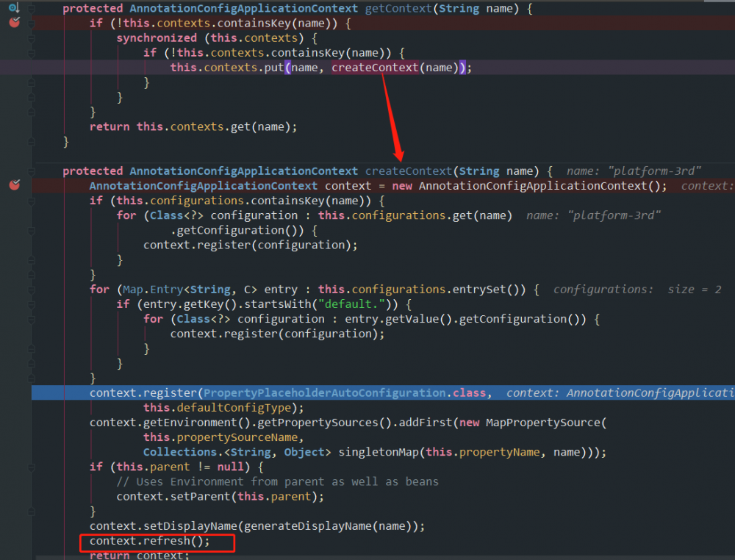Click the comment Uses Environment from parent
This screenshot has width=735, height=560.
pyautogui.click(x=278, y=482)
